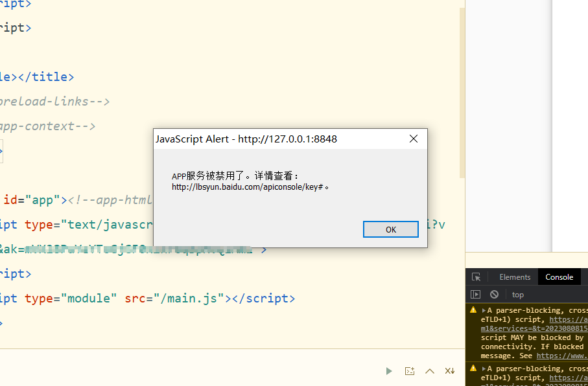588x386 pixels.
Task: Click the 'app-context-->' comment line
Action: point(47,126)
